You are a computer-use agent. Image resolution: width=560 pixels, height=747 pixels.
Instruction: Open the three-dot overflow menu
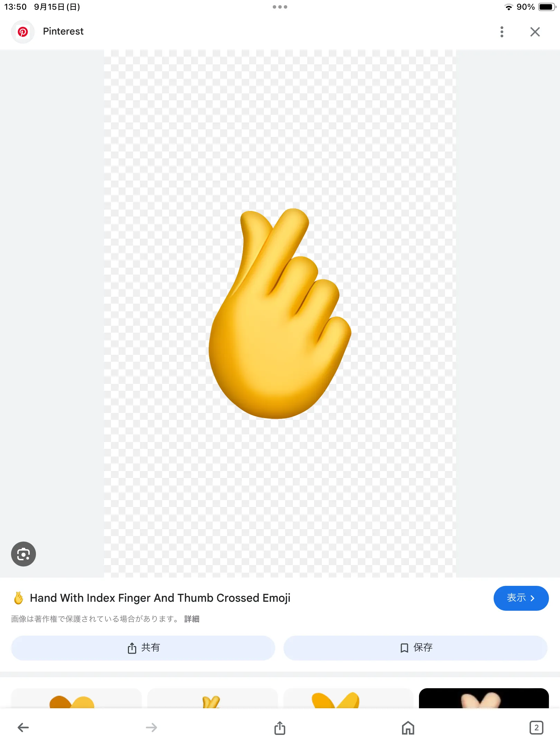pyautogui.click(x=502, y=32)
